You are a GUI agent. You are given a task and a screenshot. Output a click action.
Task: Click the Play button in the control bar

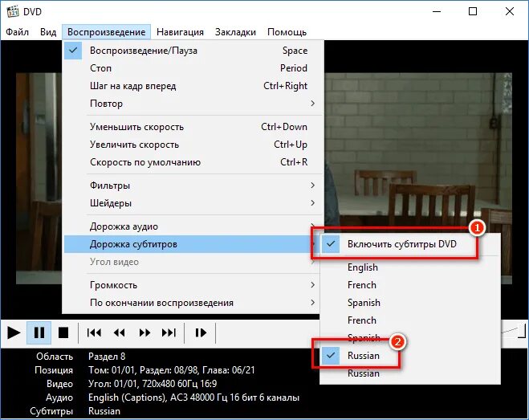[x=14, y=333]
